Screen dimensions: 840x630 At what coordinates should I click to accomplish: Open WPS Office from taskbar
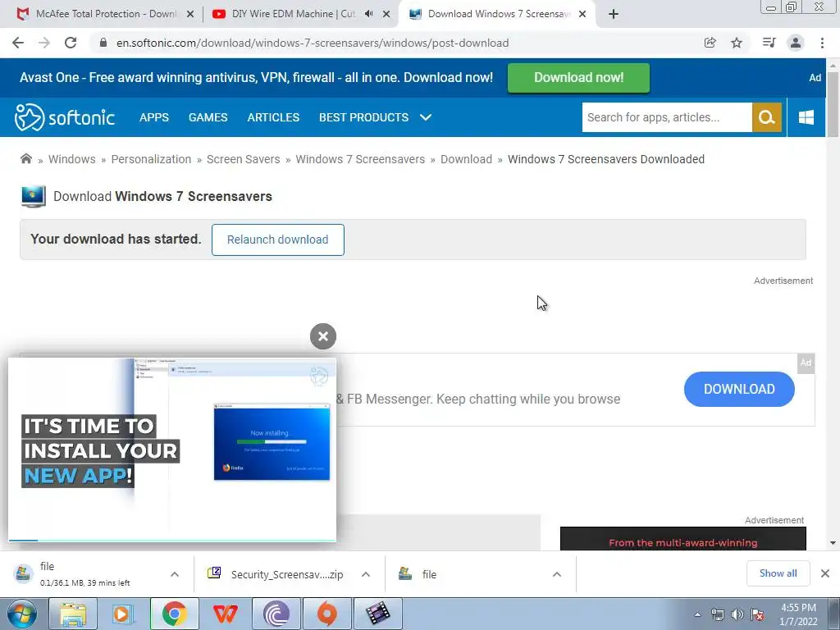(225, 614)
